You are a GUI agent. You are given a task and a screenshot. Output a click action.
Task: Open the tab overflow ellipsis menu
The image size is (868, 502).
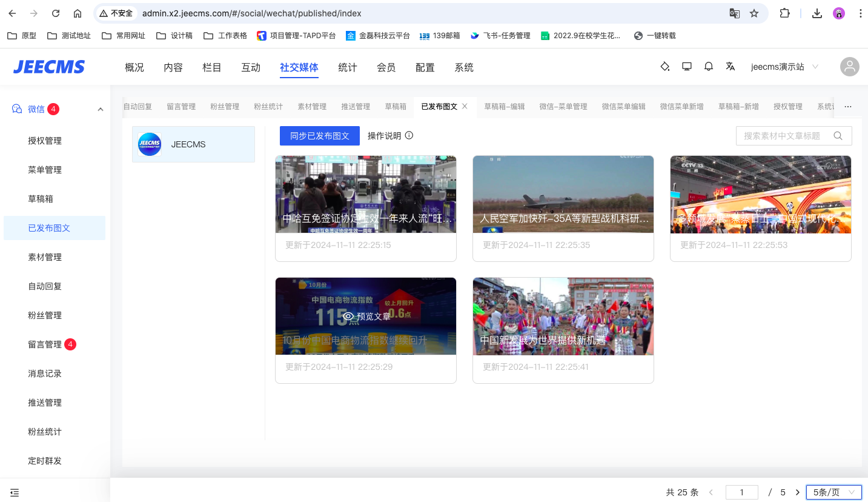tap(847, 106)
